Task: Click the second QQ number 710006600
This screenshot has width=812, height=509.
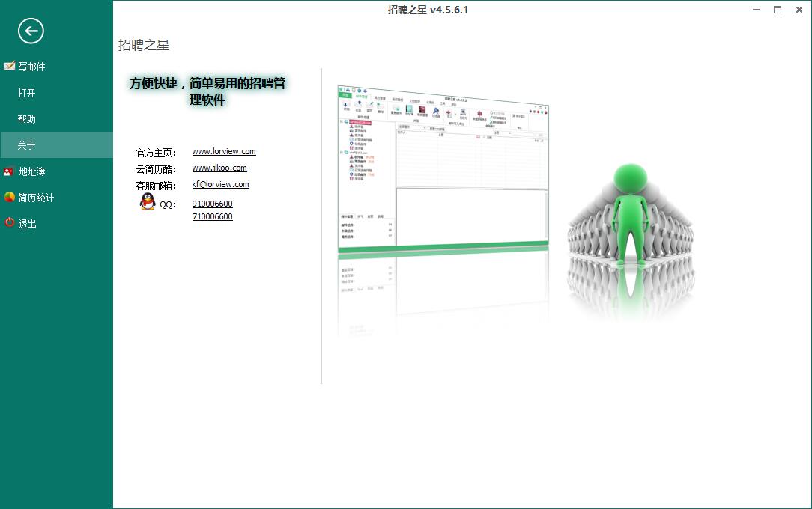Action: click(212, 216)
